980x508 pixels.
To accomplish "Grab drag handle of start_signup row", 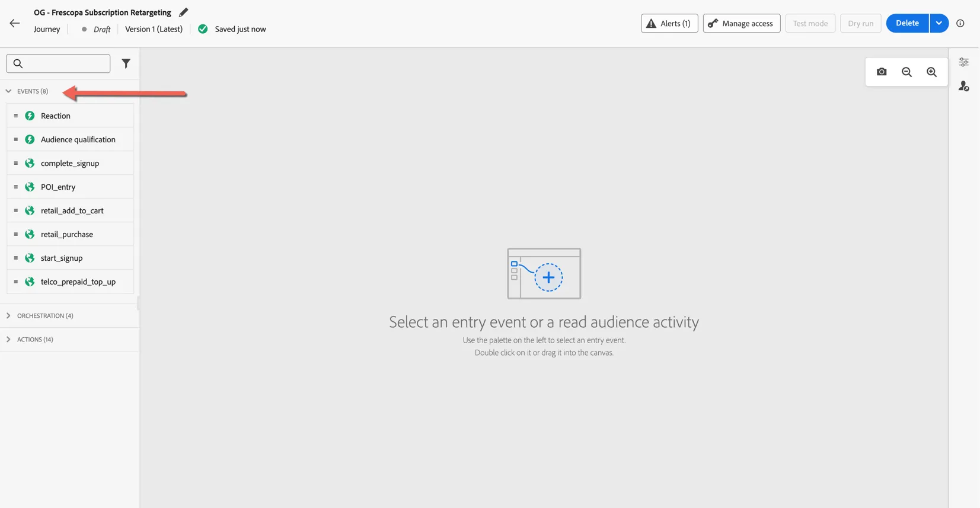I will [16, 258].
